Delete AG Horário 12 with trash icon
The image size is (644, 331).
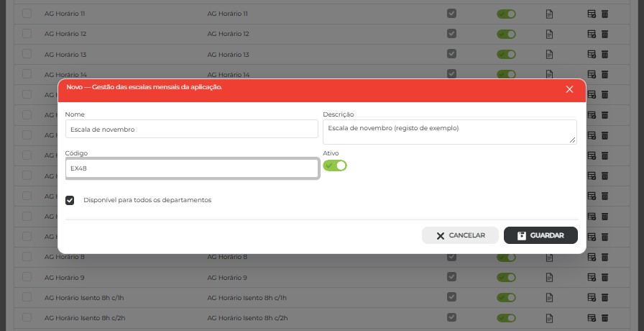[604, 34]
